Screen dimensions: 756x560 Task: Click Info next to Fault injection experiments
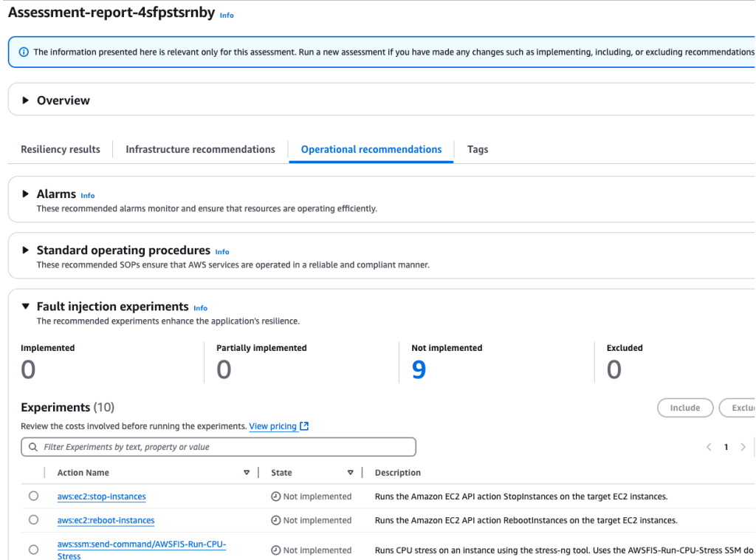200,307
